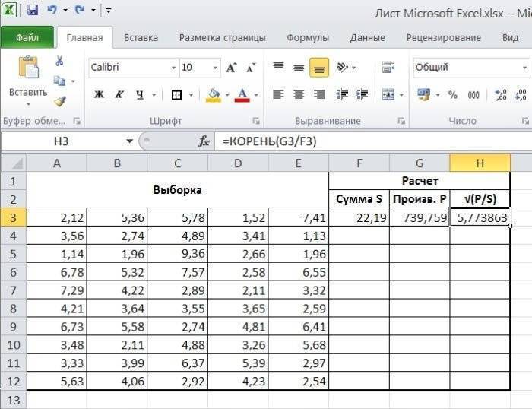Click the Save icon in quick access toolbar

point(32,11)
